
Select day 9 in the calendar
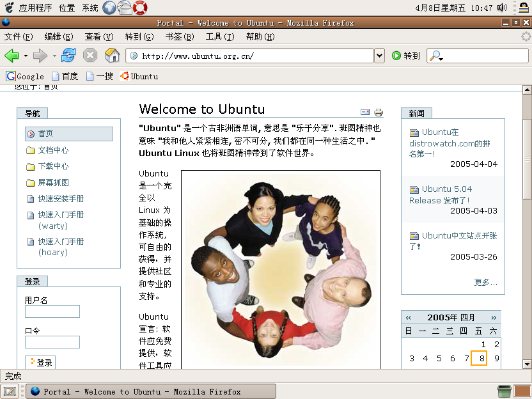[496, 358]
